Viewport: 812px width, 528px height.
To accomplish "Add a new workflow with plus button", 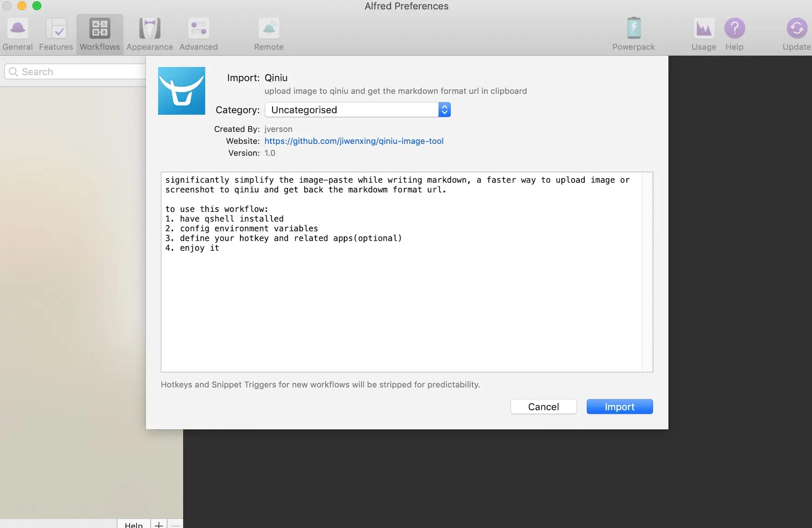I will [x=159, y=524].
